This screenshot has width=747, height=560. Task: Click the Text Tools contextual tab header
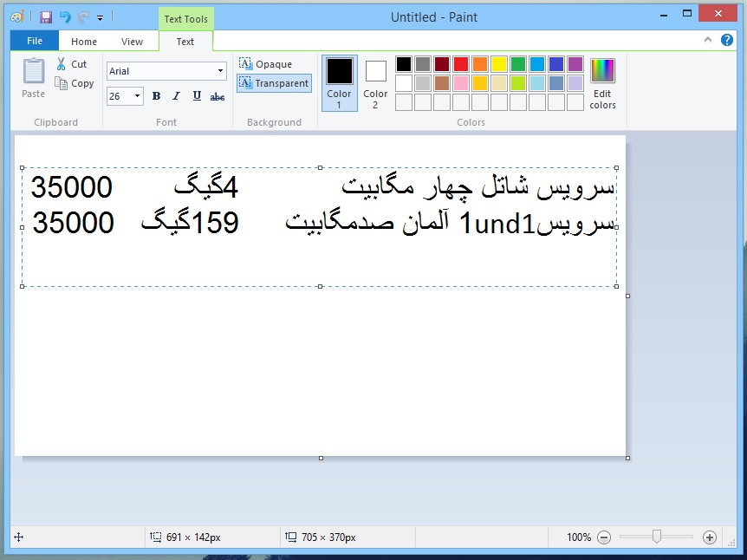pos(185,19)
